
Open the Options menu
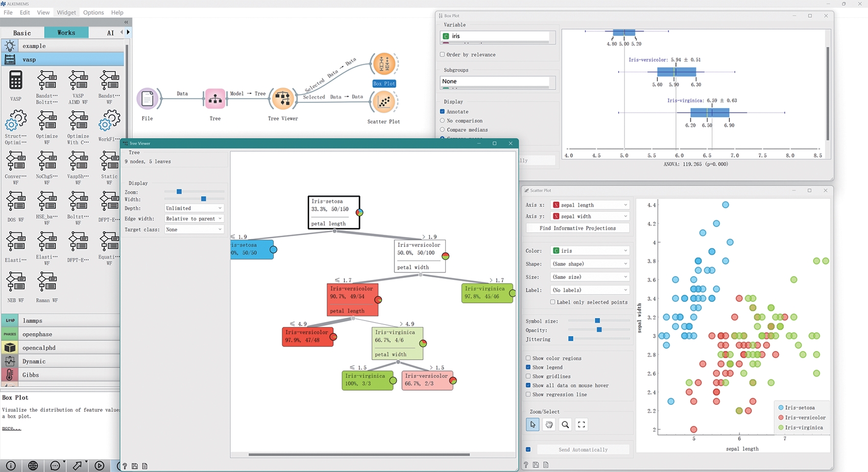pos(93,12)
